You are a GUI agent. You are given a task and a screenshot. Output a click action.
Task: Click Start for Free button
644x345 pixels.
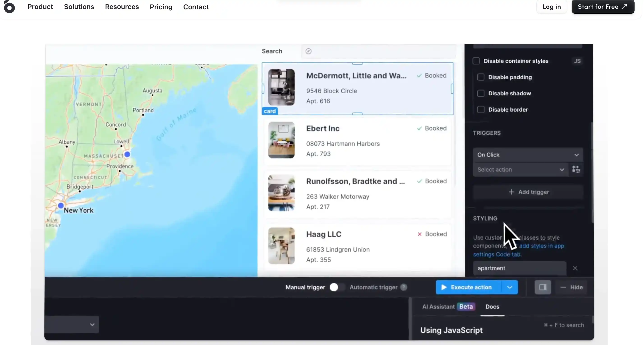[x=603, y=7]
